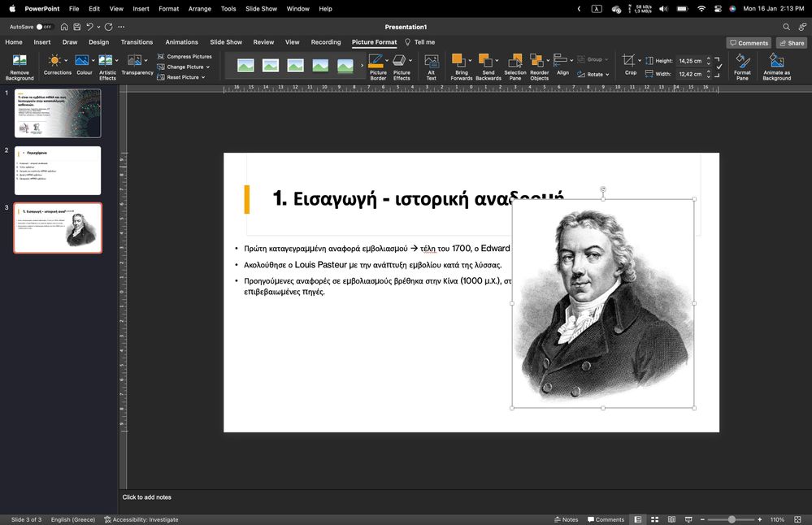Open the Slide Show menu in menu bar
Viewport: 812px width, 525px height.
pyautogui.click(x=262, y=9)
